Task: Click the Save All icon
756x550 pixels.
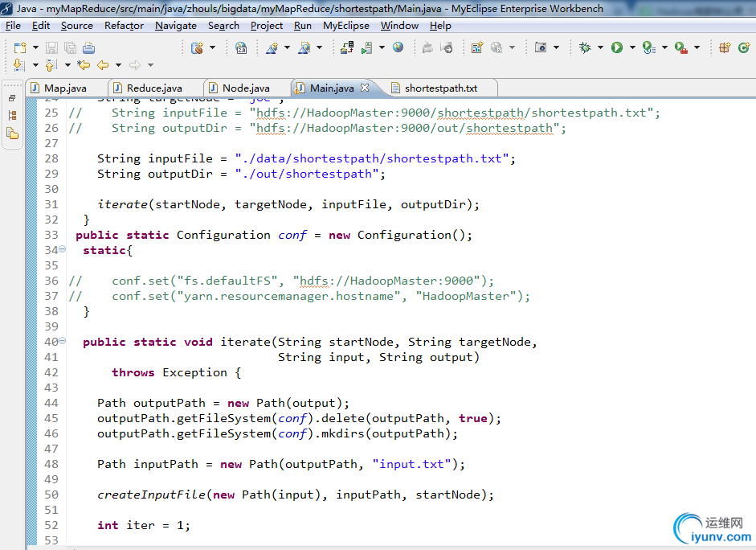Action: pyautogui.click(x=71, y=47)
